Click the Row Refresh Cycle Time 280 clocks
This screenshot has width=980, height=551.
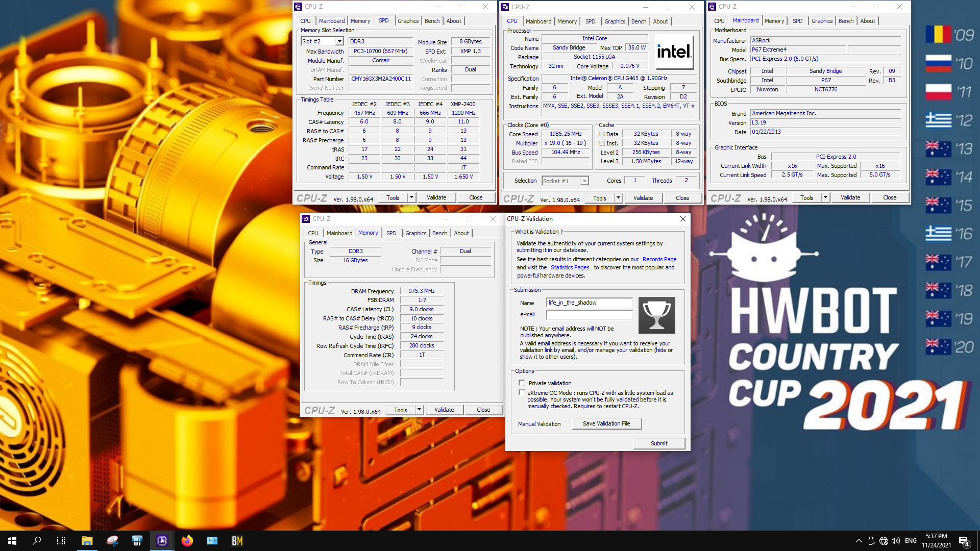tap(422, 345)
